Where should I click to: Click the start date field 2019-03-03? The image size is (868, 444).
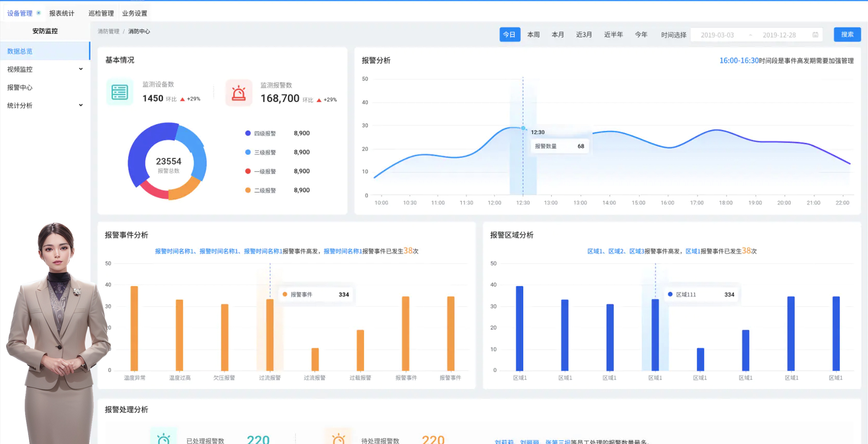717,35
